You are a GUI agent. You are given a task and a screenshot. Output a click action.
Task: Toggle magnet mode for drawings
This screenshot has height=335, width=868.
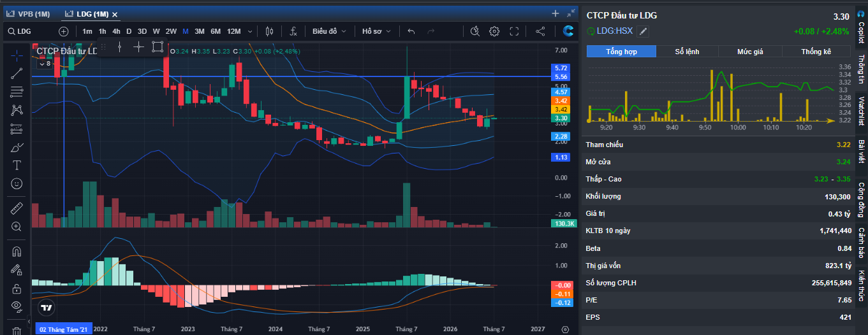(17, 251)
